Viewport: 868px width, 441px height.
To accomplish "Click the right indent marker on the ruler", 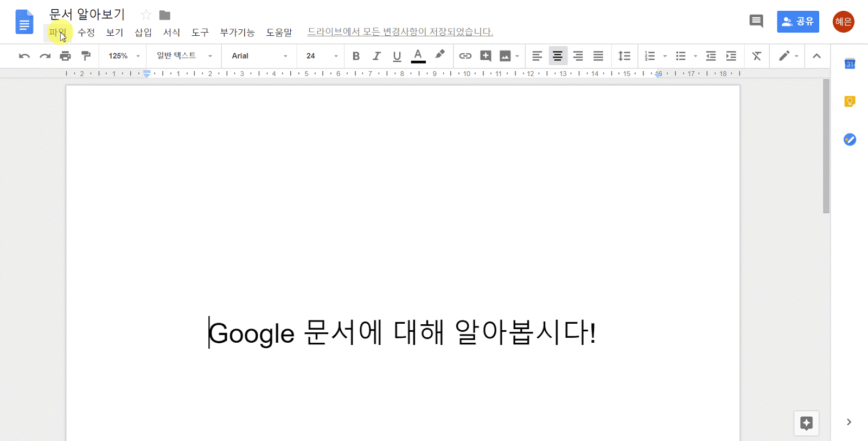I will (658, 75).
